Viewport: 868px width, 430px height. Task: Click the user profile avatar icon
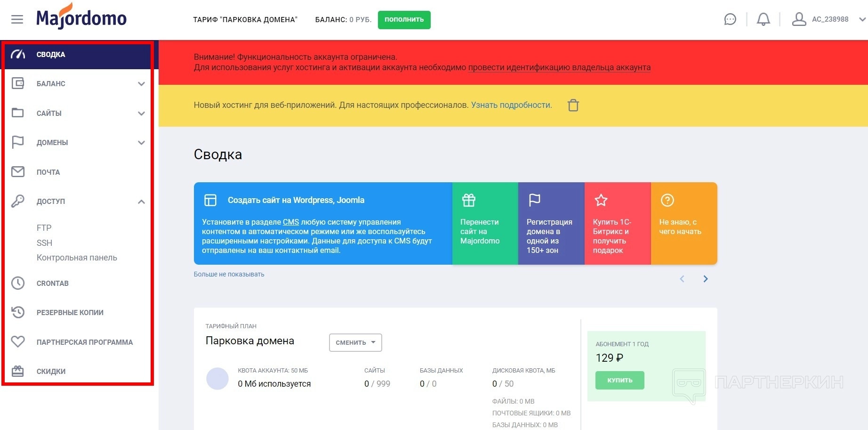point(799,19)
